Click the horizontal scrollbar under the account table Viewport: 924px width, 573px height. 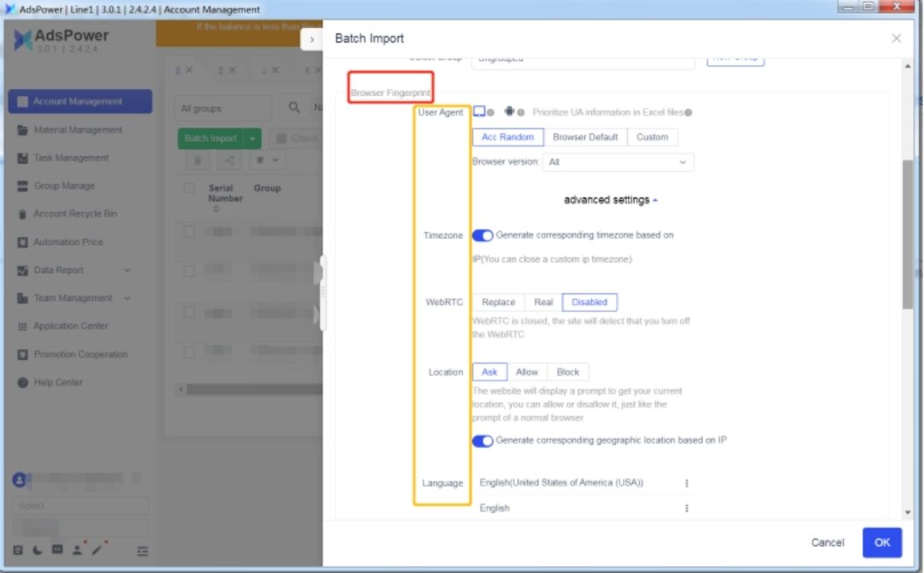253,389
